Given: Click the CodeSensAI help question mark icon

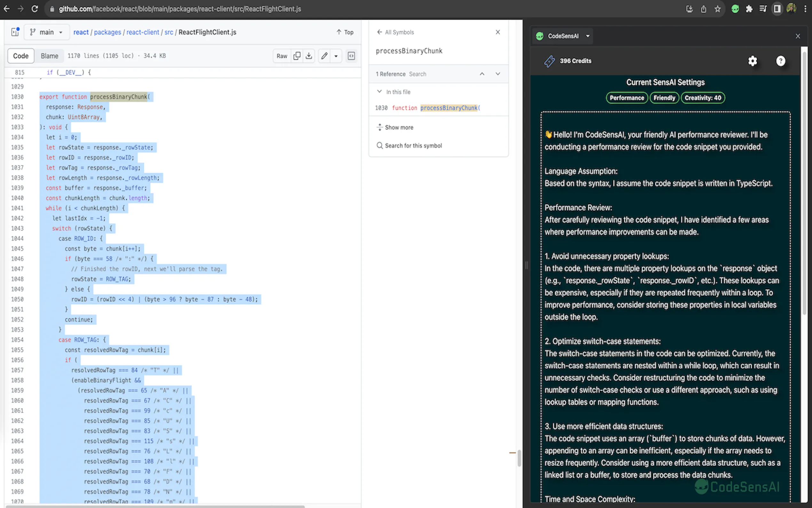Looking at the screenshot, I should 780,61.
